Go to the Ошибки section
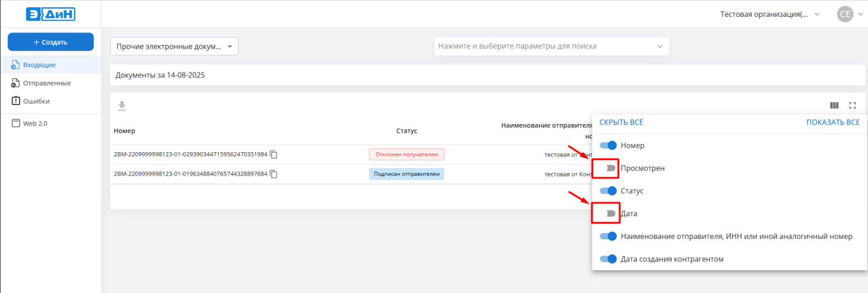 (x=36, y=101)
